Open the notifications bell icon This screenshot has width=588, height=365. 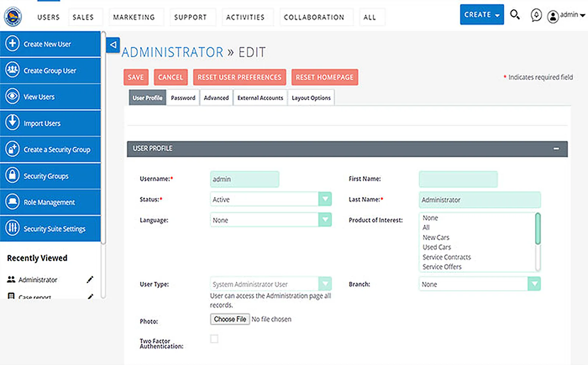click(x=536, y=15)
